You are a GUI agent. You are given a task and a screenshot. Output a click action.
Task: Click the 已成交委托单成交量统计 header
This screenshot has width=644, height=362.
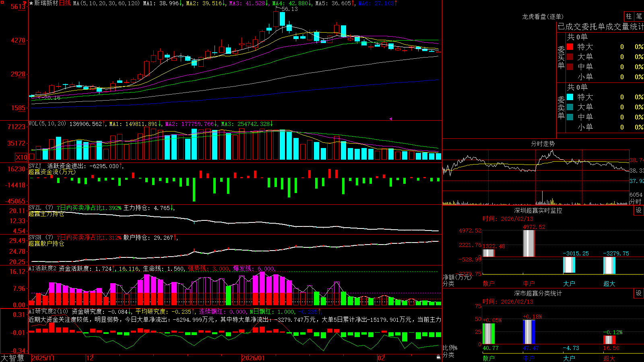point(601,27)
